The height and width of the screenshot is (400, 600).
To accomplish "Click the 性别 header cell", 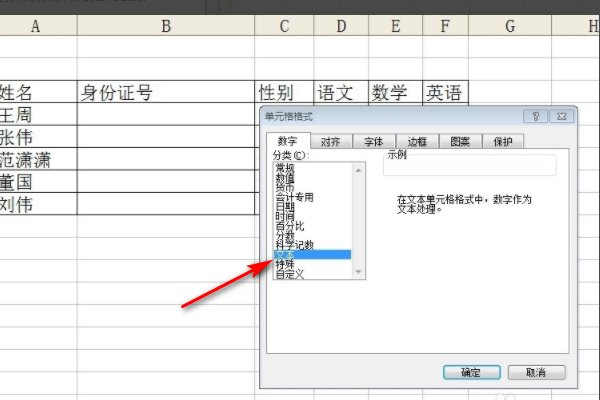I will click(284, 92).
